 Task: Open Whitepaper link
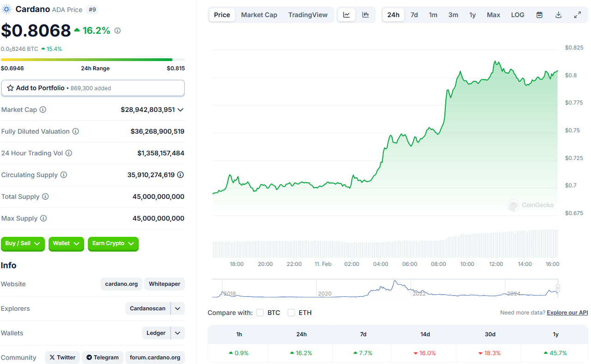tap(165, 284)
